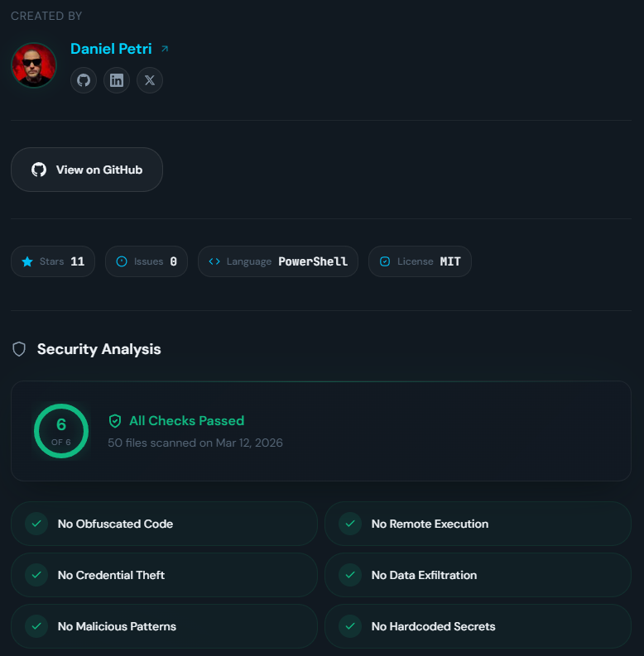Click the No Hardcoded Secrets checkmark icon

pyautogui.click(x=350, y=626)
